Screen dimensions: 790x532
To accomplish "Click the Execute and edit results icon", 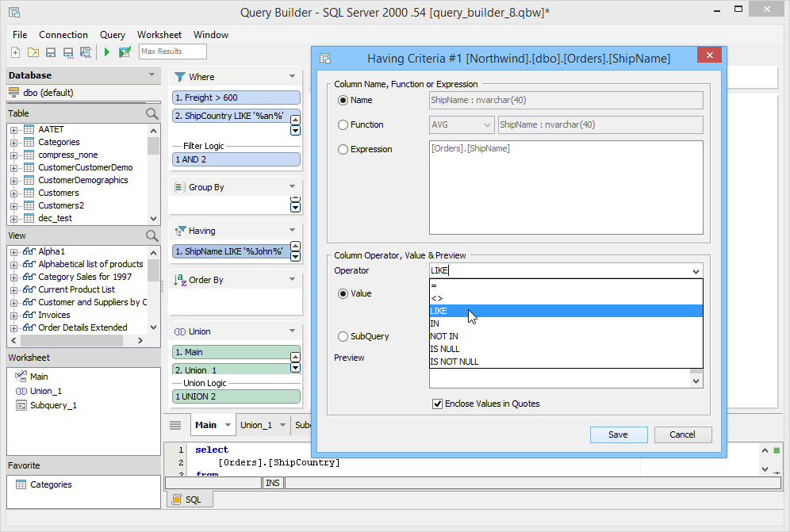I will [x=125, y=52].
